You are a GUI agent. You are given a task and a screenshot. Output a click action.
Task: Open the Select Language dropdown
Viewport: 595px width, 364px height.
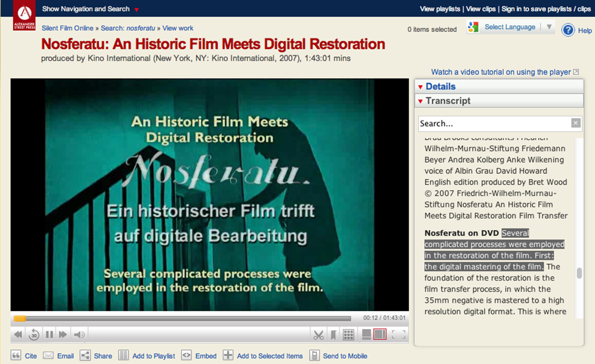tap(510, 27)
